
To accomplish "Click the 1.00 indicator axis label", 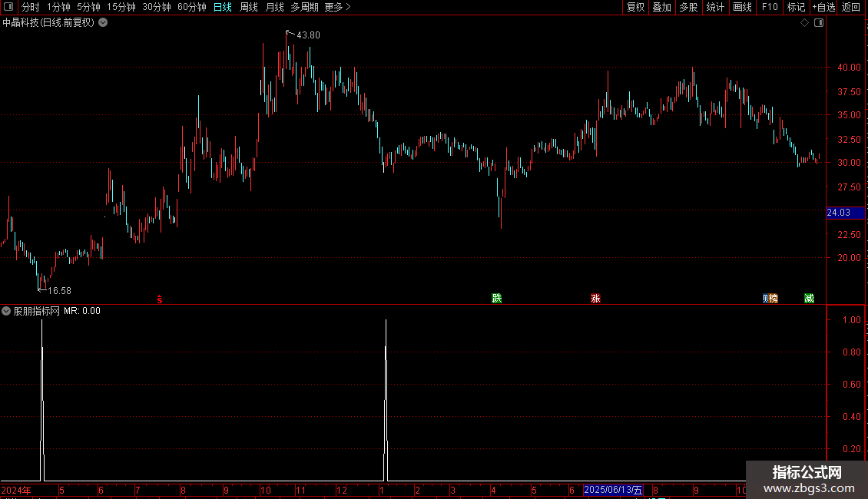I will pyautogui.click(x=851, y=320).
